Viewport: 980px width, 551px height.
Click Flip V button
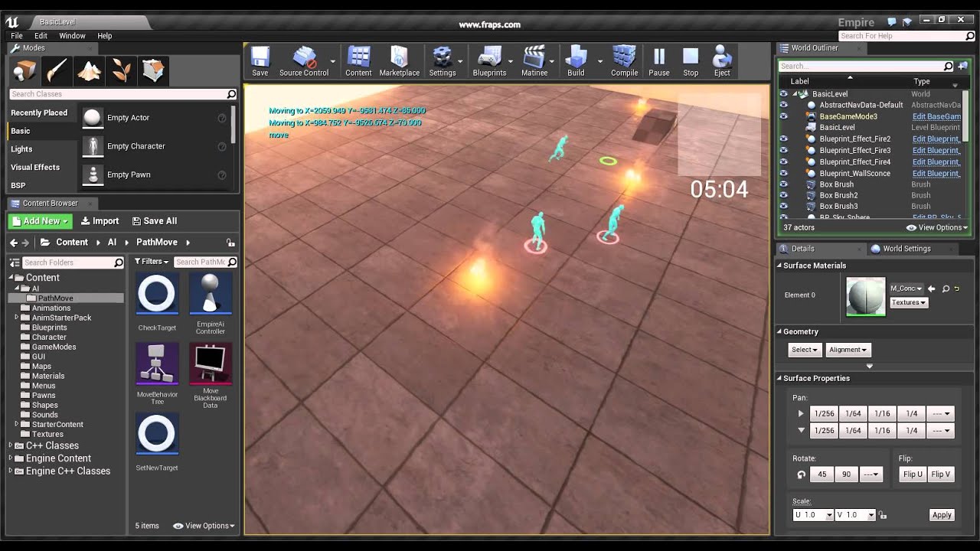point(940,474)
